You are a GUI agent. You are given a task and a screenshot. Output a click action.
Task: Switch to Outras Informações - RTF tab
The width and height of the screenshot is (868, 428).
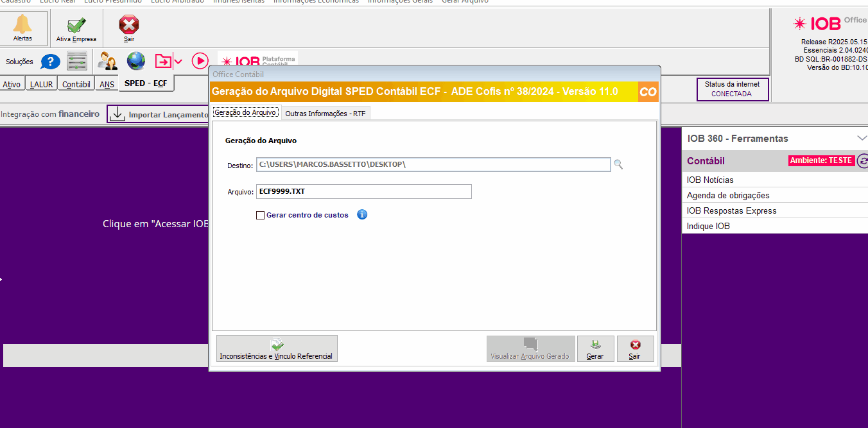tap(325, 114)
